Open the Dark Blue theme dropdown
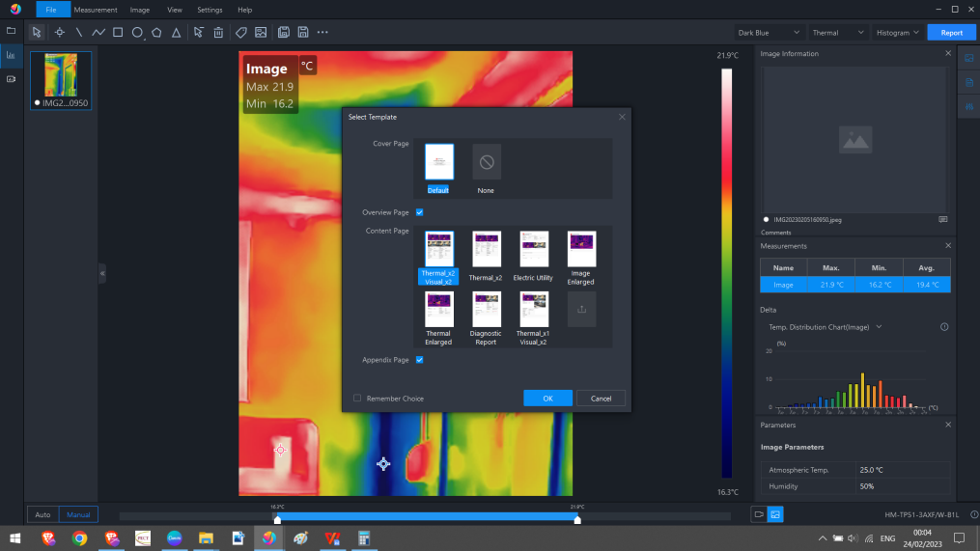This screenshot has height=551, width=980. 769,32
